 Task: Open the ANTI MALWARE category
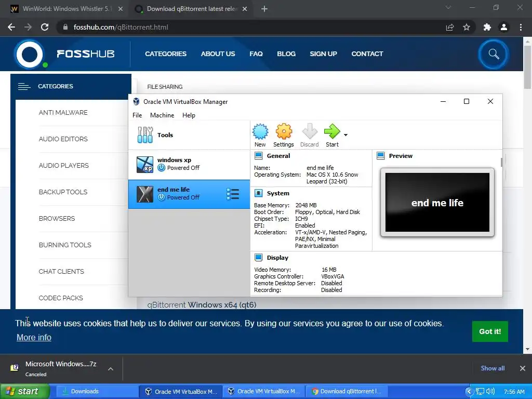pyautogui.click(x=63, y=112)
